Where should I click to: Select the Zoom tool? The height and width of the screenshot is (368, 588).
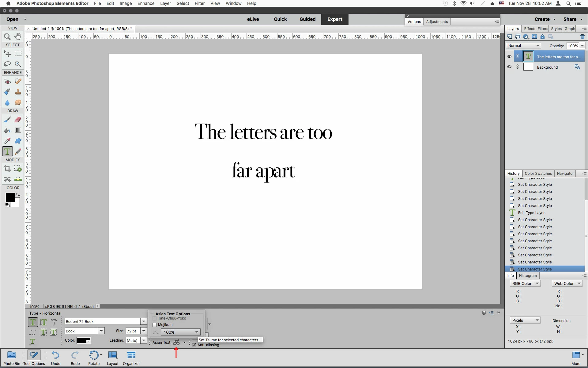pyautogui.click(x=7, y=37)
